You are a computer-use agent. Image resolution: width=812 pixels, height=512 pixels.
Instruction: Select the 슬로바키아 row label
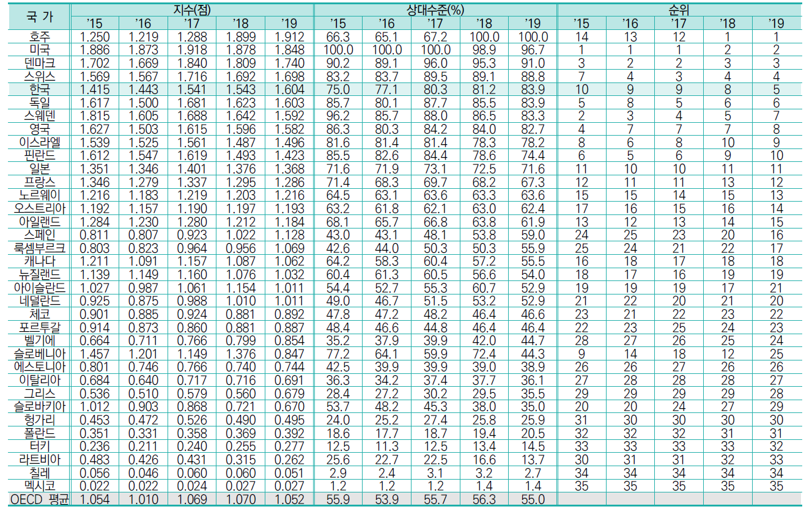point(40,406)
